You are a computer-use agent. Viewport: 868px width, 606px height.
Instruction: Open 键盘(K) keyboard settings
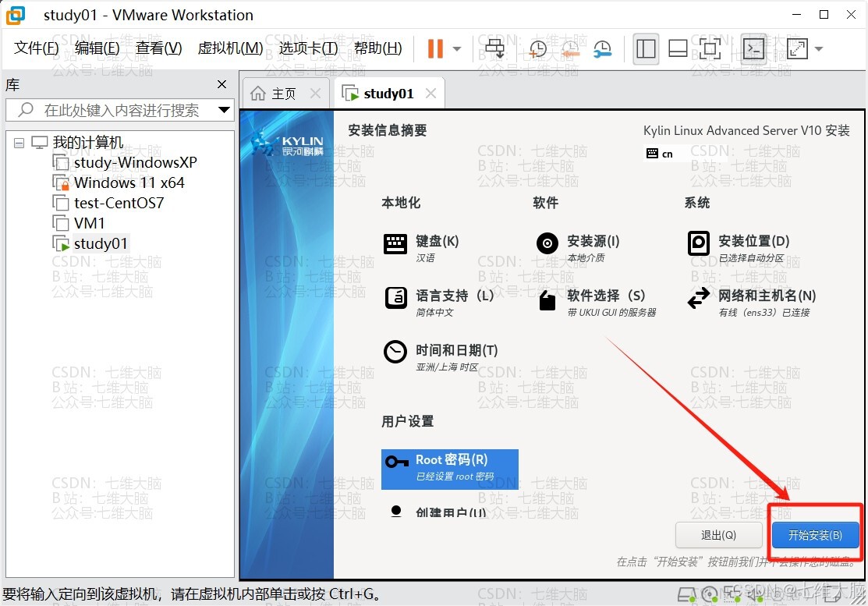coord(421,246)
